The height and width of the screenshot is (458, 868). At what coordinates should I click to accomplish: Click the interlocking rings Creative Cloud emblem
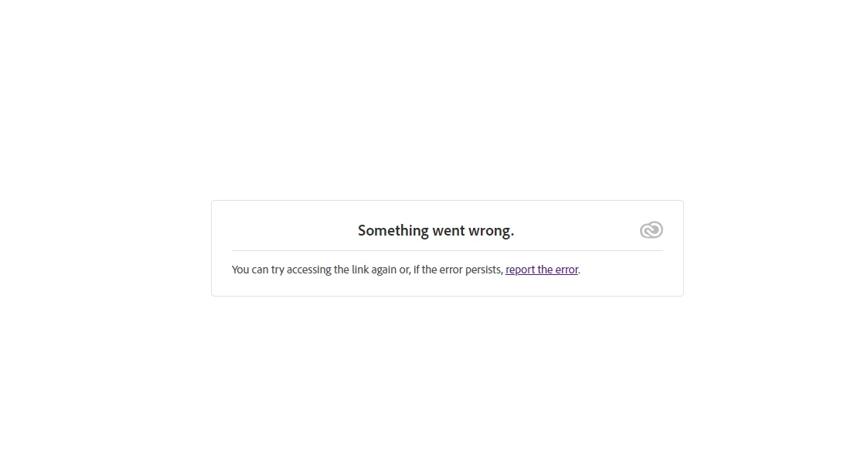coord(651,229)
